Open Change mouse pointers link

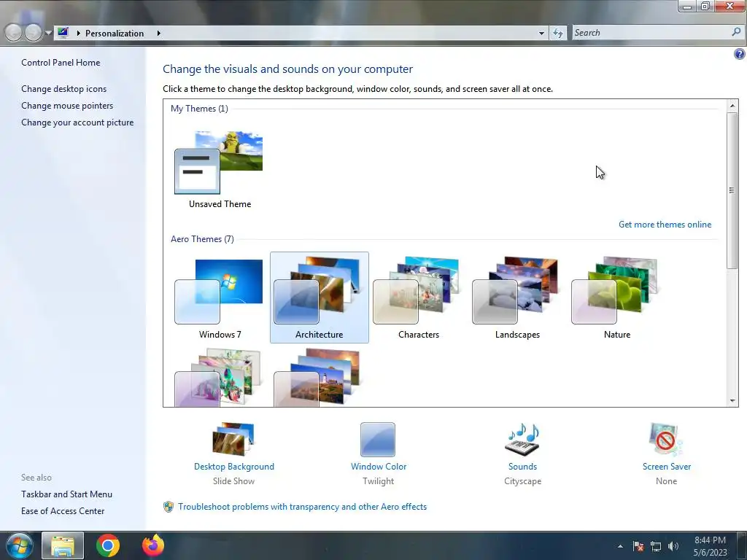point(67,105)
